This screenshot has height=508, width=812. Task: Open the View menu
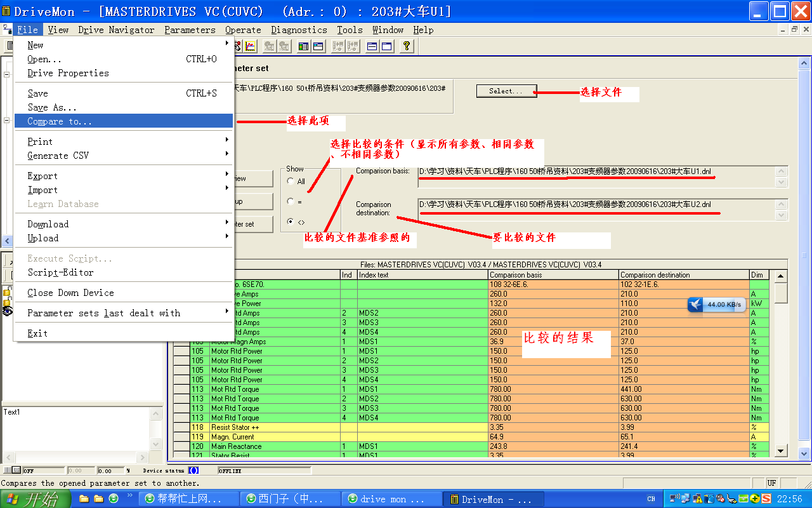click(58, 29)
